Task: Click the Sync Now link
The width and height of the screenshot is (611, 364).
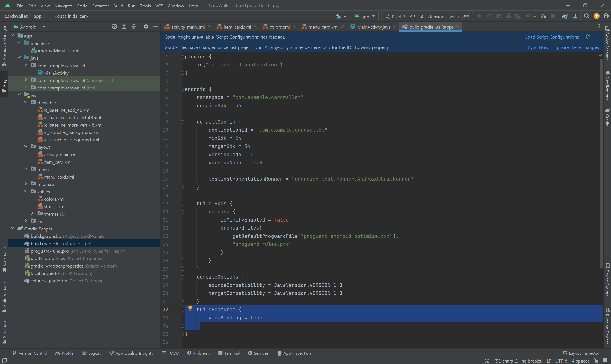Action: pyautogui.click(x=538, y=47)
